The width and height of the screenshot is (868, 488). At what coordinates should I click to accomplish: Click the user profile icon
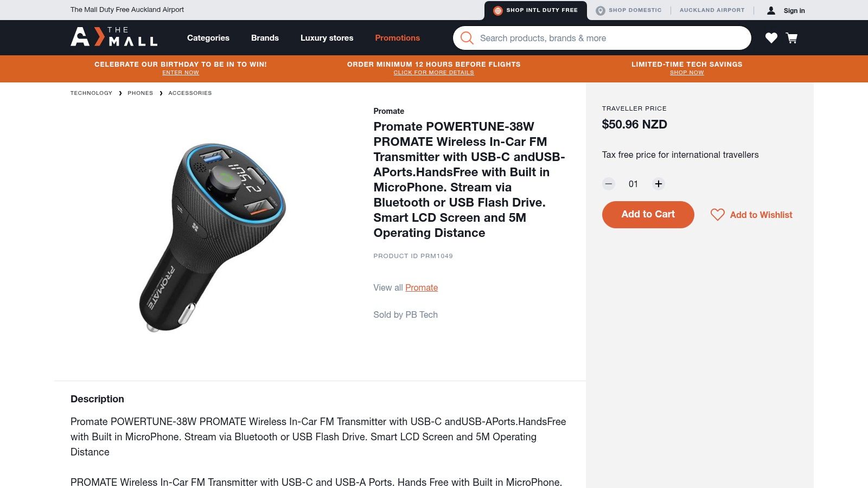(771, 10)
